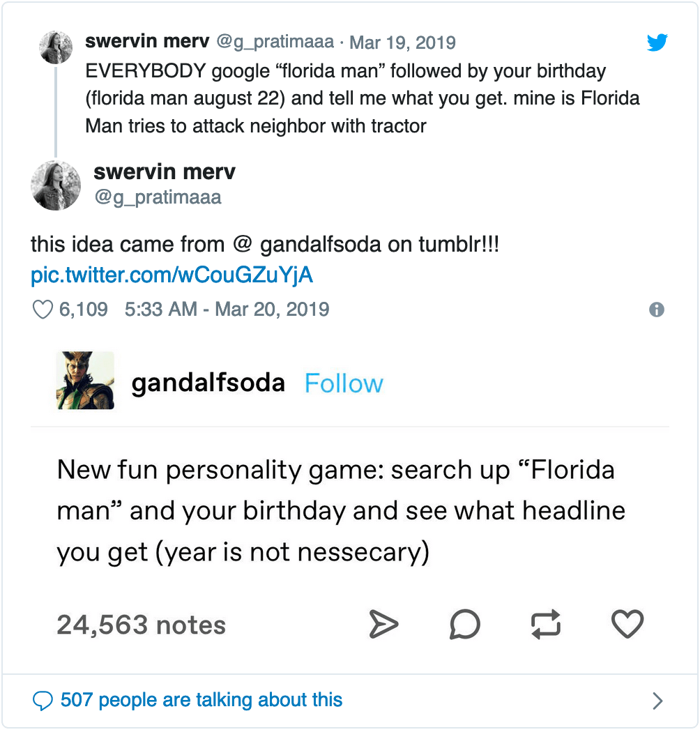Like the Tumblr post with heart icon

[x=627, y=624]
